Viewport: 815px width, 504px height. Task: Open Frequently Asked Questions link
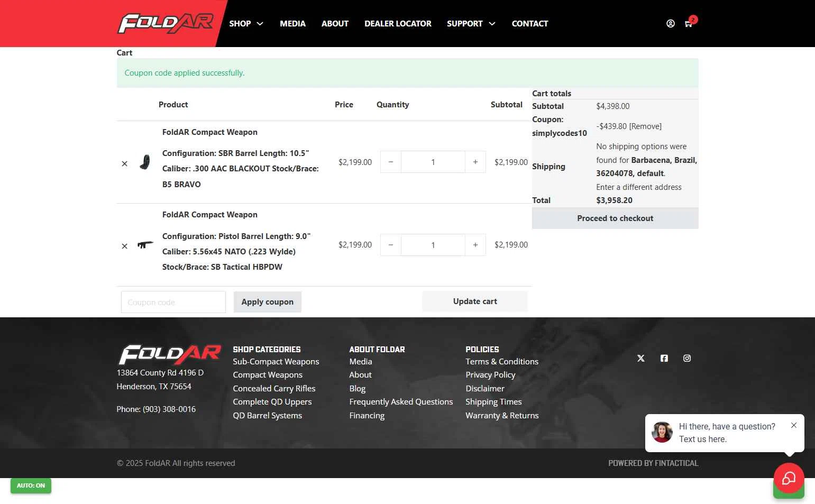[401, 402]
